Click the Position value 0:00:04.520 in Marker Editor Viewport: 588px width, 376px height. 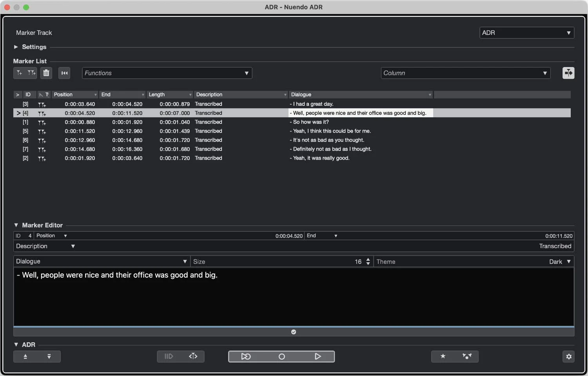[x=289, y=236]
